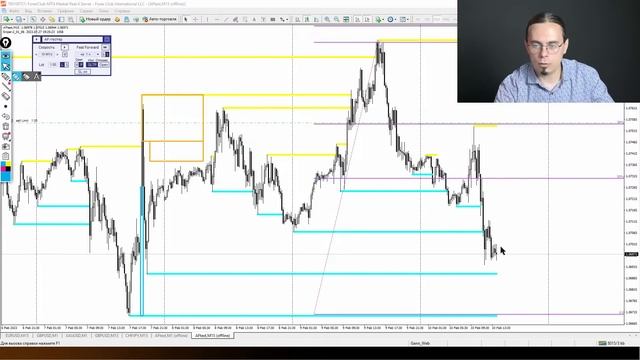This screenshot has width=640, height=360.
Task: Select the text label A tool in toolbar
Action: tap(254, 19)
